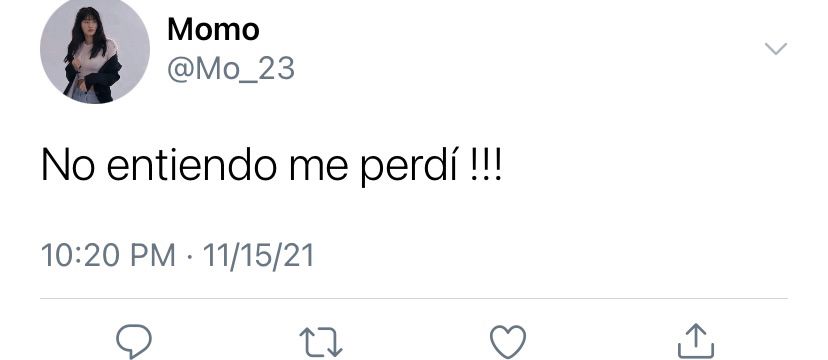Open the dropdown caret beside Momo's name
Image resolution: width=828 pixels, height=360 pixels.
click(x=776, y=49)
